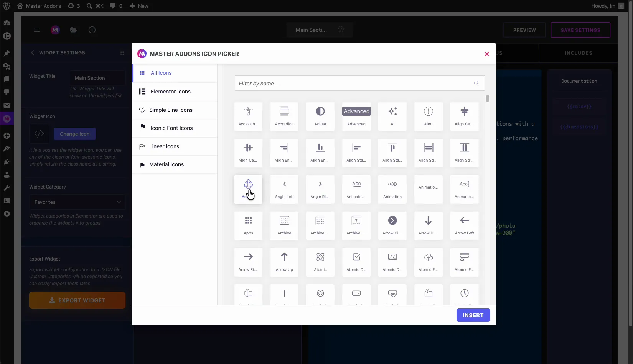The image size is (633, 364).
Task: Open the New menu in admin bar
Action: point(139,6)
